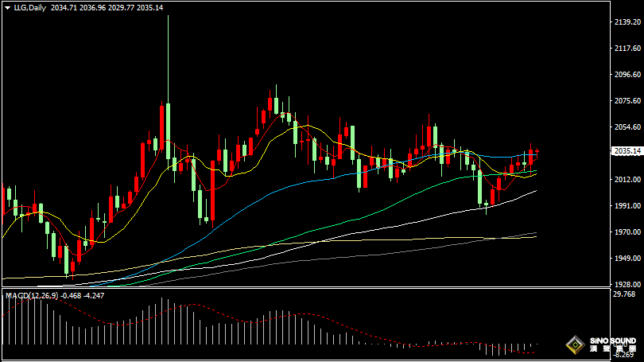Click the 2075.60 price axis label
The height and width of the screenshot is (362, 644).
pos(628,101)
